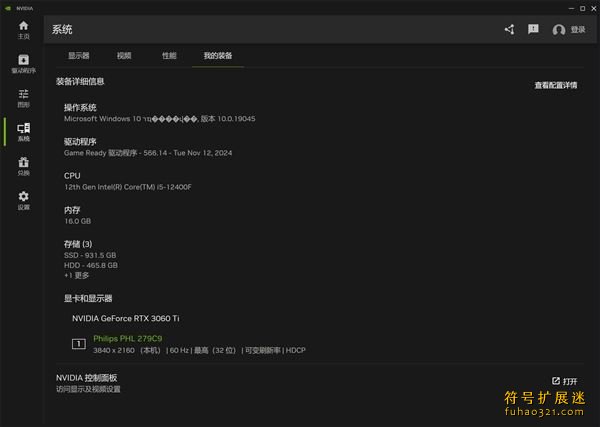Screen dimensions: 600x427
Task: Click the 'HDD - 465.8 GB' storage line
Action: 91,265
